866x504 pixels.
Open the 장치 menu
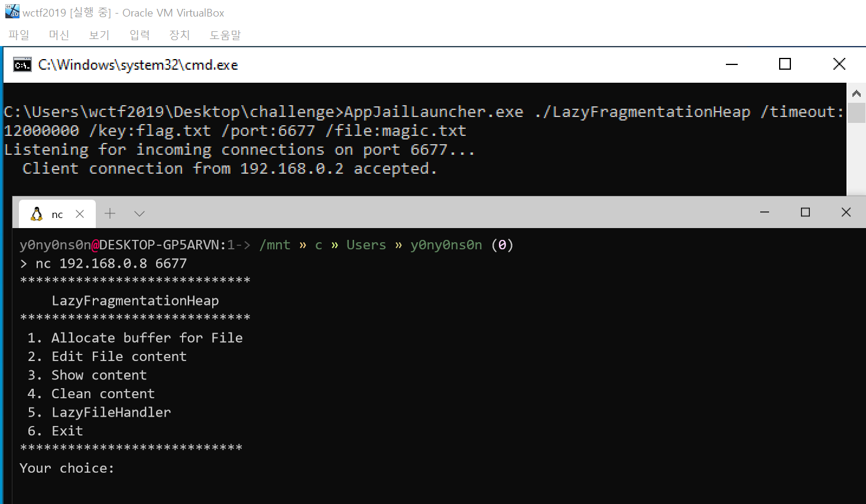179,35
